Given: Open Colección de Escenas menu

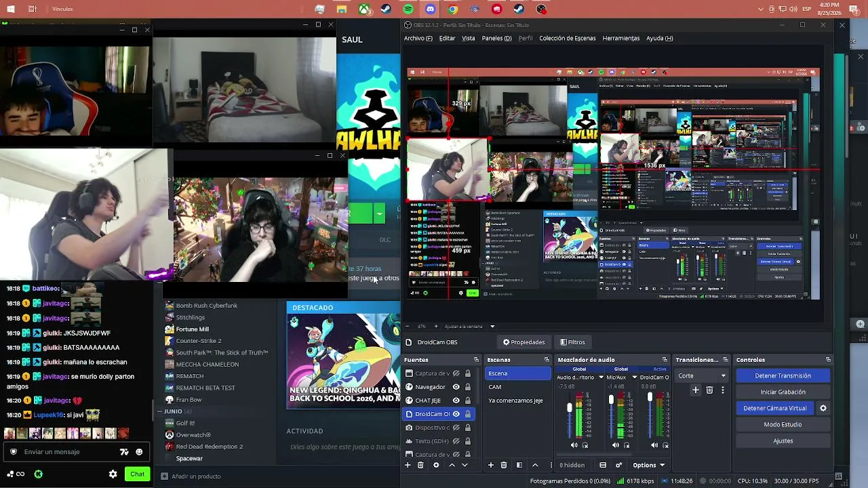Looking at the screenshot, I should pyautogui.click(x=567, y=39).
